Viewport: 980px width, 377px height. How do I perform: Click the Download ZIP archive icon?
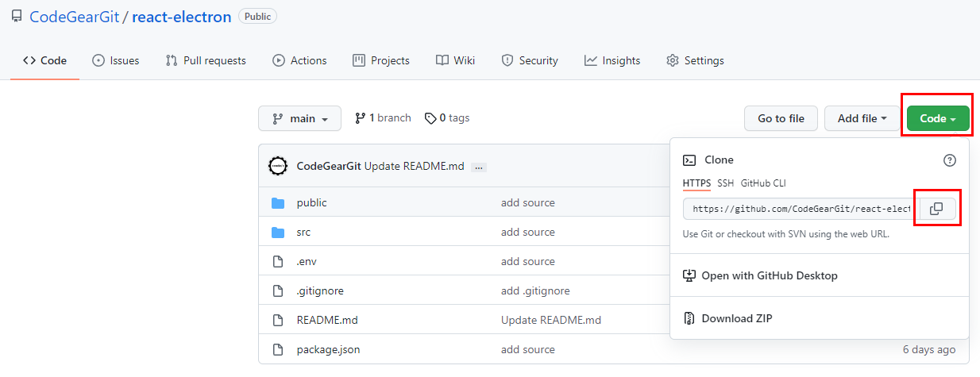pyautogui.click(x=689, y=318)
